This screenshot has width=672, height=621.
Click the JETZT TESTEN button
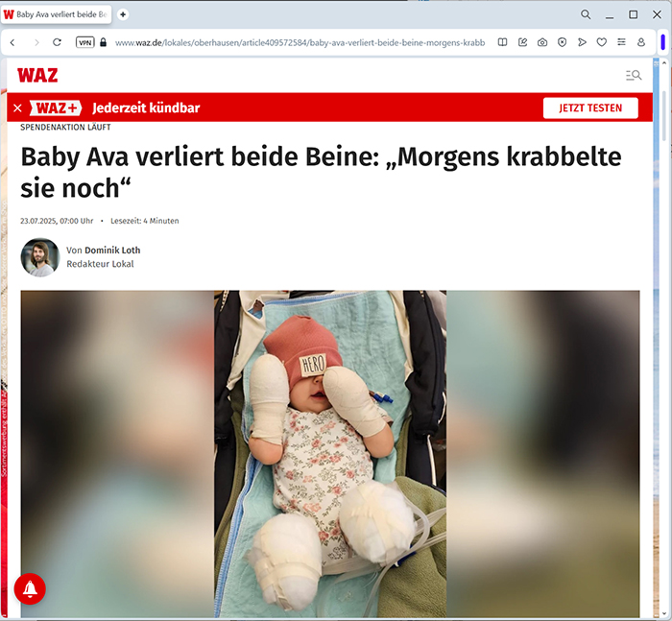point(590,108)
